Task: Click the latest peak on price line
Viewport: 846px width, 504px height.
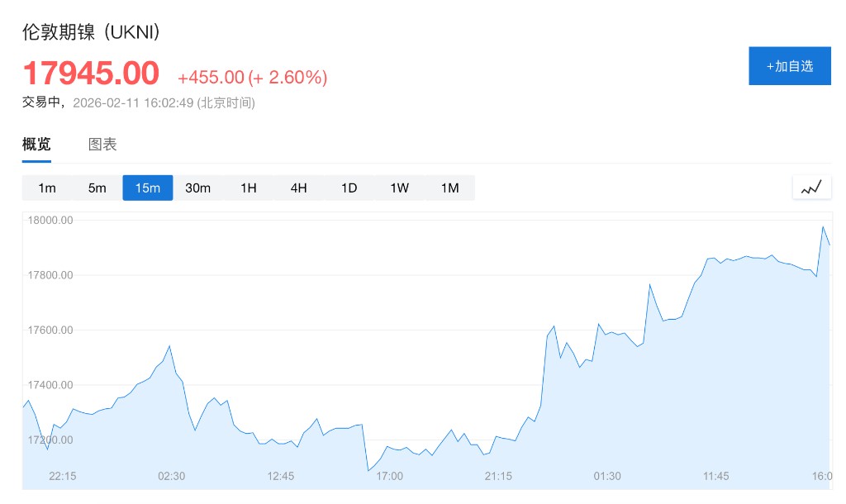Action: [823, 226]
